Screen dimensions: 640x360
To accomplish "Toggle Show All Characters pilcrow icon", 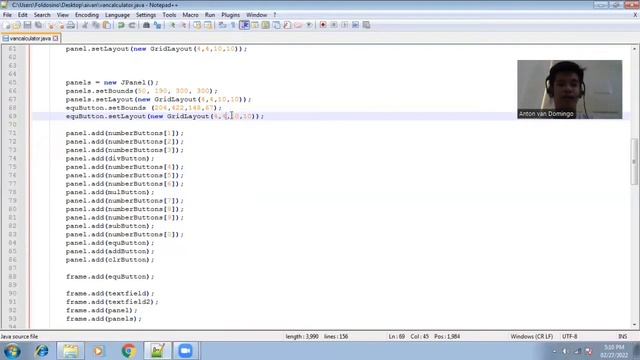I will coord(233,25).
